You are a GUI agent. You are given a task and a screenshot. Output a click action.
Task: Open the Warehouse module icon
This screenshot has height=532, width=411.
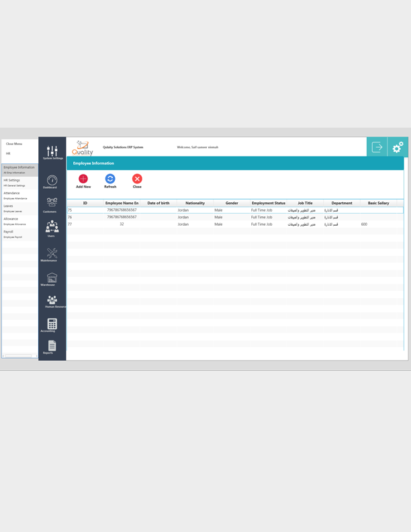click(52, 277)
